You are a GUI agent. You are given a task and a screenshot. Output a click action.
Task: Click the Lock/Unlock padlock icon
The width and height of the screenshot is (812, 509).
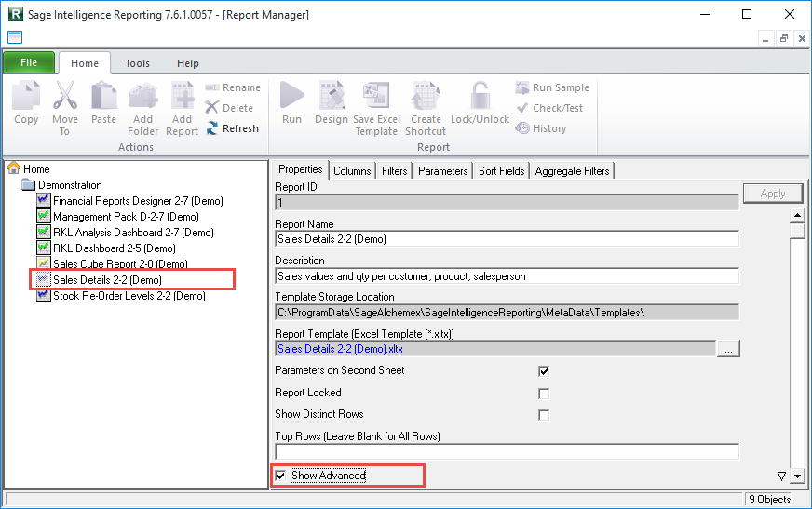480,98
